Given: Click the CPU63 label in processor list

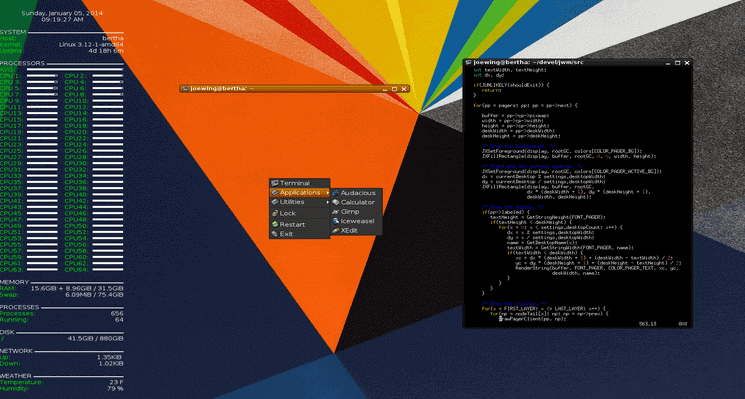Looking at the screenshot, I should (11, 270).
